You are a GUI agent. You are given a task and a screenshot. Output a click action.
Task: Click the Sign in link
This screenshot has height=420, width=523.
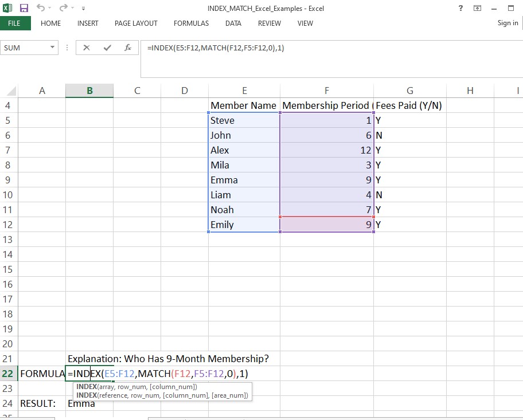click(x=508, y=23)
